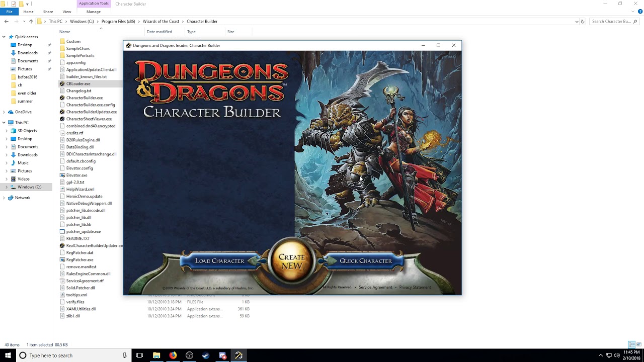The width and height of the screenshot is (644, 362).
Task: Open the summer folder
Action: point(25,101)
